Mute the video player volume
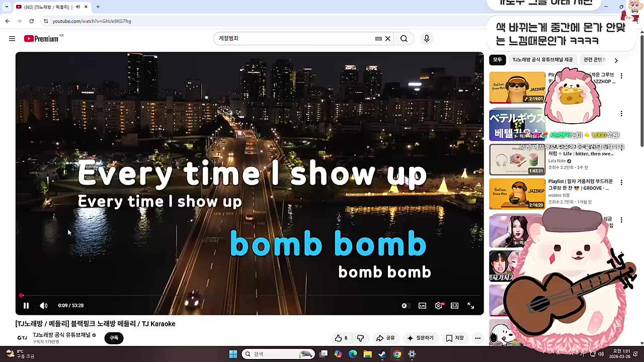 [x=44, y=306]
